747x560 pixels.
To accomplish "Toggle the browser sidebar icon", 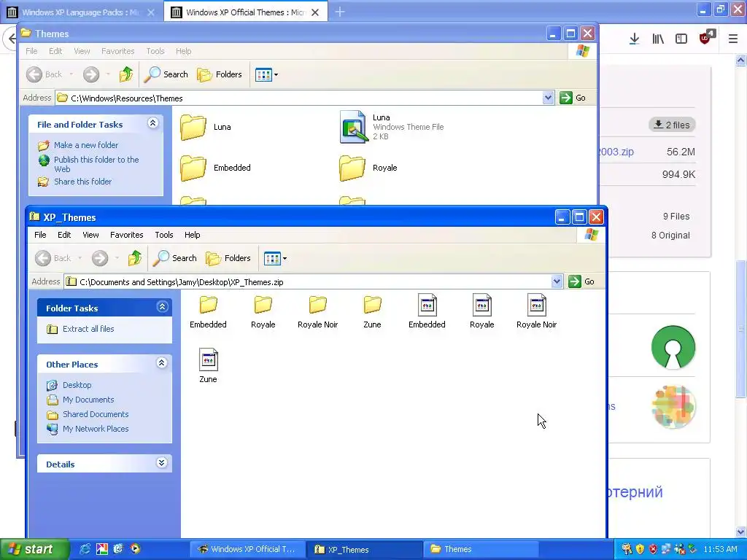I will 681,39.
